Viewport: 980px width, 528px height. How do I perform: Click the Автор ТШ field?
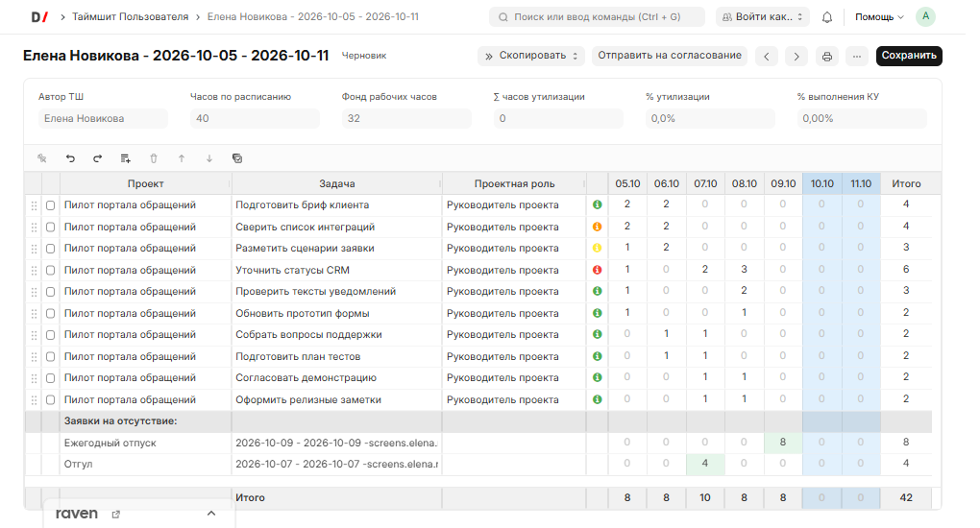click(x=103, y=118)
